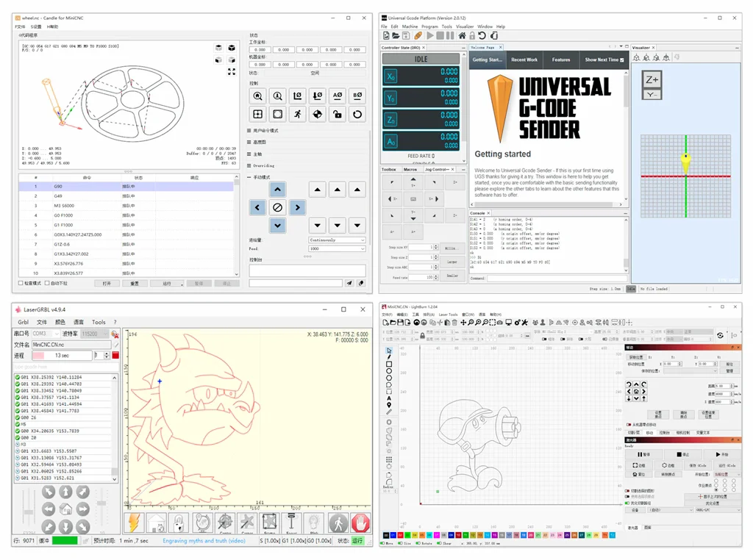The image size is (753, 560).
Task: Open the Tools menu in LaserGRBL
Action: click(x=99, y=322)
